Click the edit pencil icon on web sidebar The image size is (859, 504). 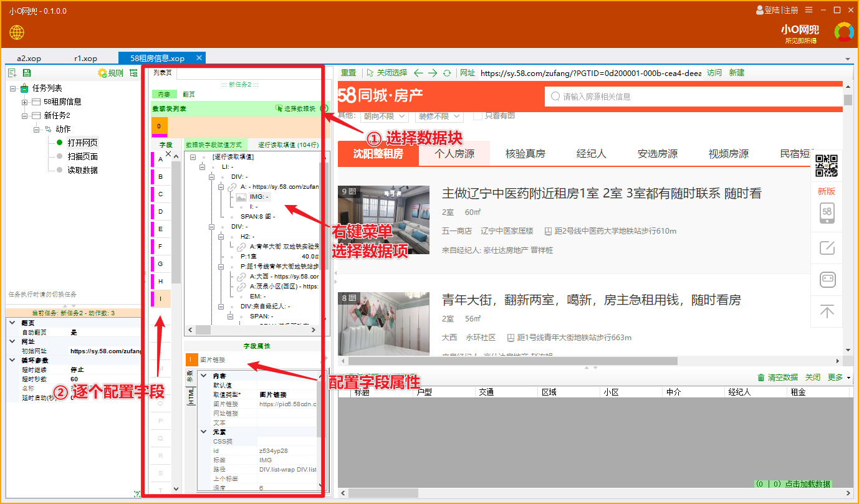[x=827, y=247]
